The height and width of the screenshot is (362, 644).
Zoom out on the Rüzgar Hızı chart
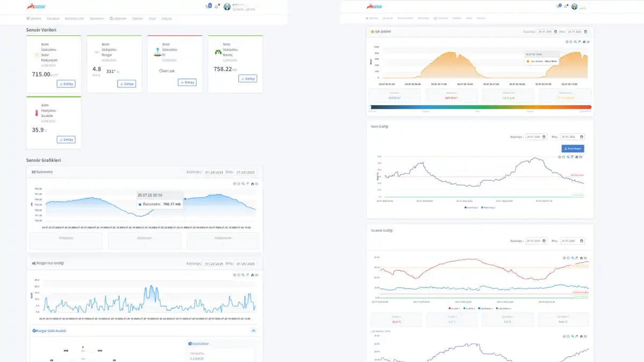click(x=239, y=275)
